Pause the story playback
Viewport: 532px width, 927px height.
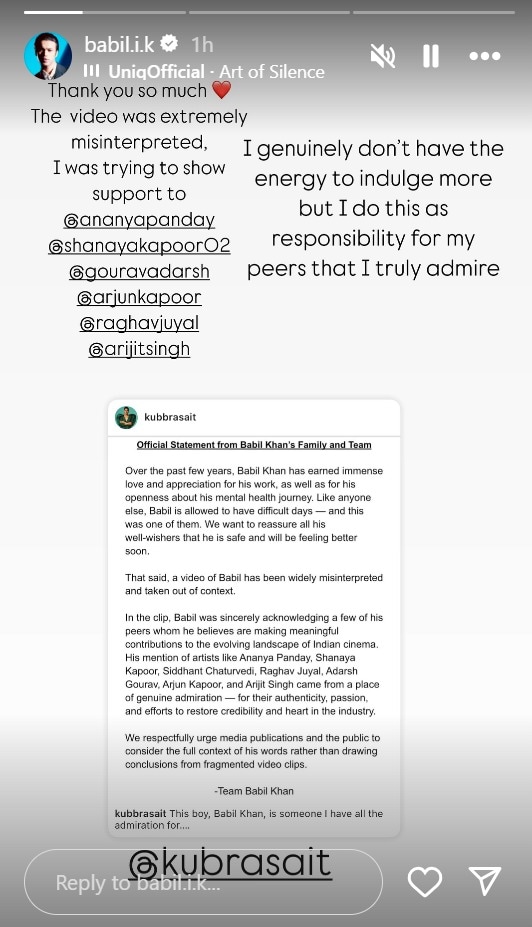click(x=431, y=56)
